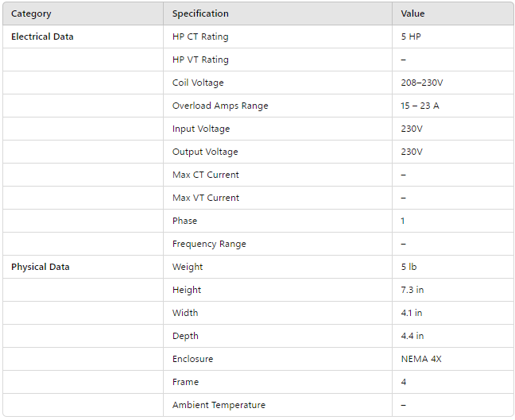Select the 208–230V value cell
Image resolution: width=515 pixels, height=420 pixels.
point(421,83)
